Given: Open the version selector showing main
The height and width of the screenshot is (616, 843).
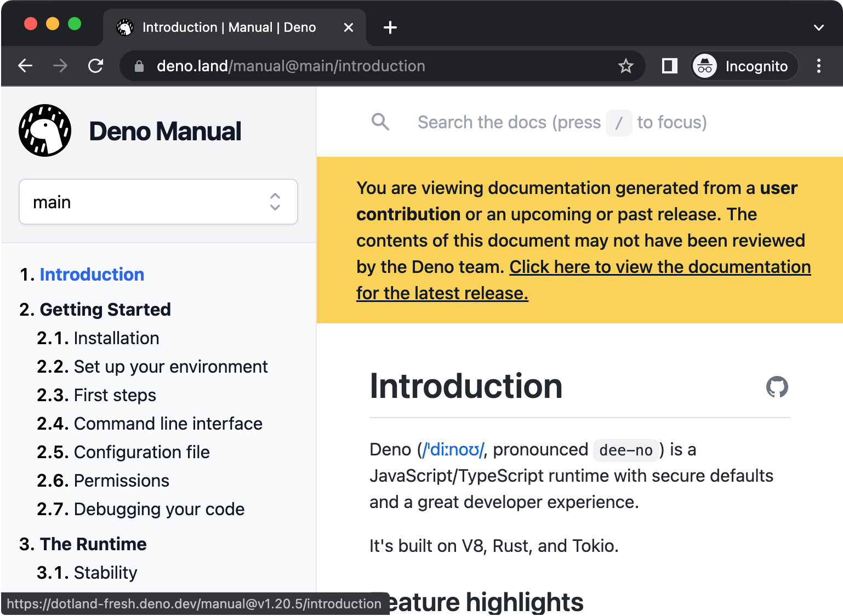Looking at the screenshot, I should click(158, 202).
